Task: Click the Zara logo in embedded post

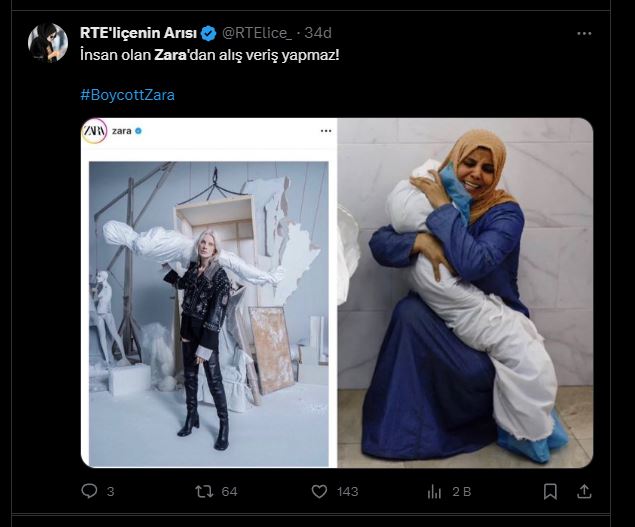Action: point(94,131)
